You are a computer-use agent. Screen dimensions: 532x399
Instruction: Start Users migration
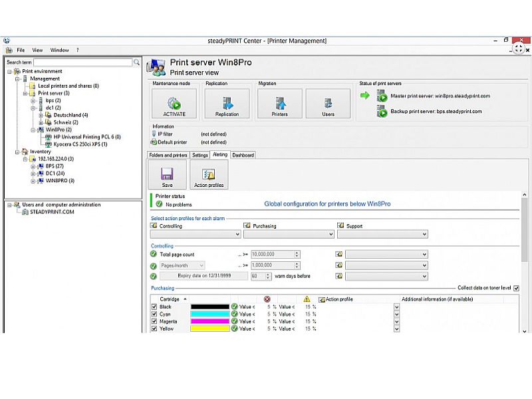click(x=328, y=103)
